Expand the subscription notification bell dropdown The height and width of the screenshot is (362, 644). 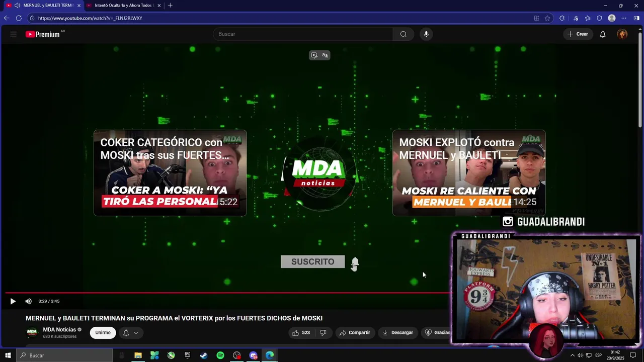pos(130,333)
